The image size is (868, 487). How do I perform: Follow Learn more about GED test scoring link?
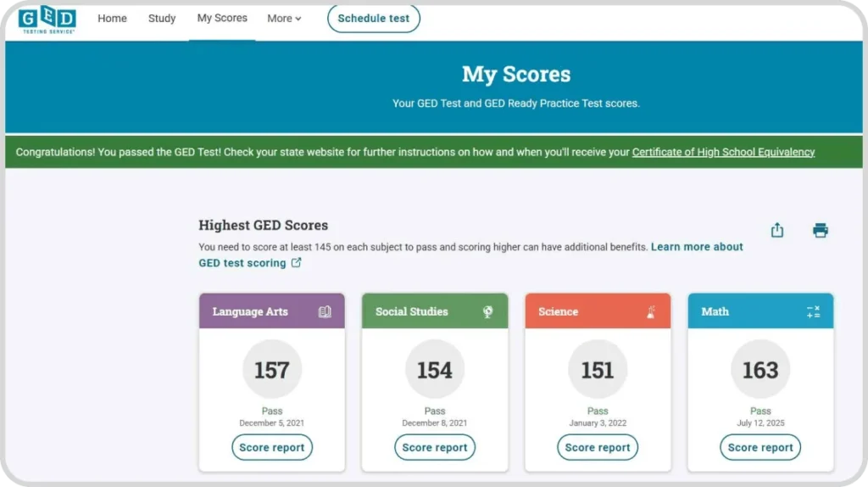point(470,255)
